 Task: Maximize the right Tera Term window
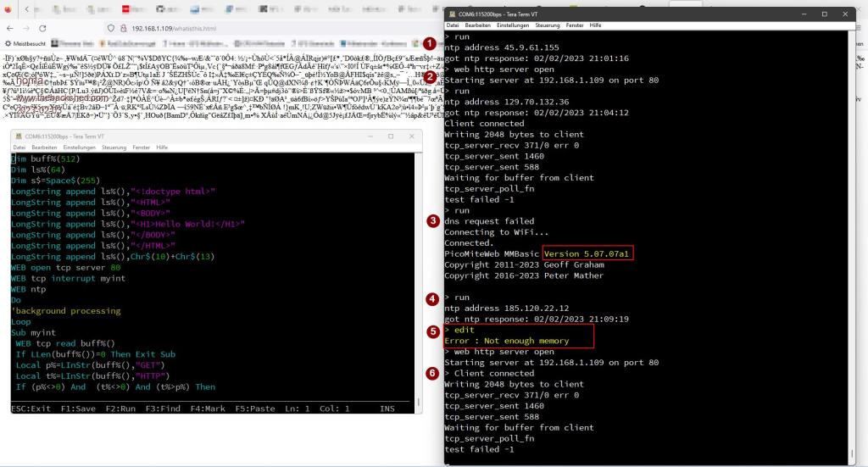point(824,14)
